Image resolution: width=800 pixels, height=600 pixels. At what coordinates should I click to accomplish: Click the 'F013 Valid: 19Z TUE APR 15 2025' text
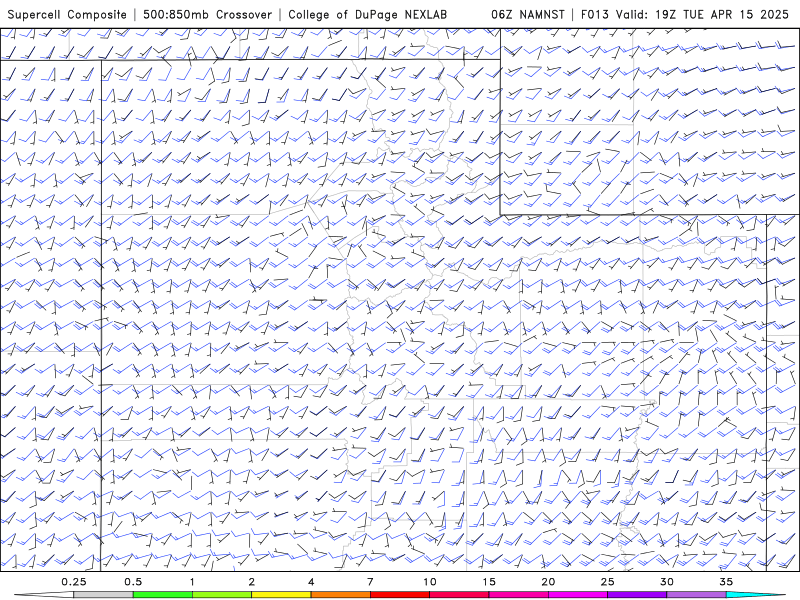click(x=685, y=14)
